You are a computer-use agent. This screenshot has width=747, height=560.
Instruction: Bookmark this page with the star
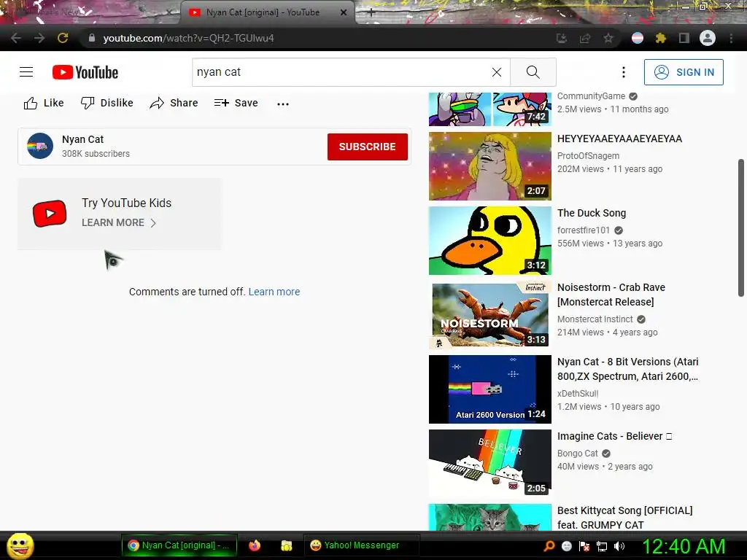point(608,38)
